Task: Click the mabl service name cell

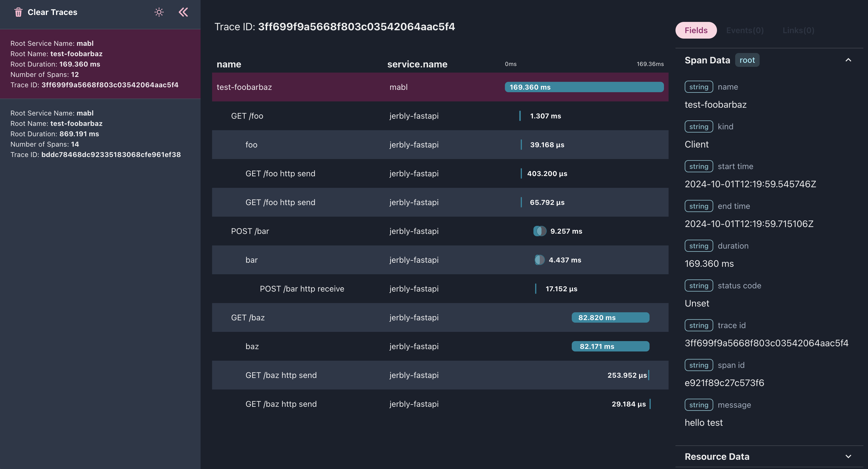Action: click(398, 87)
